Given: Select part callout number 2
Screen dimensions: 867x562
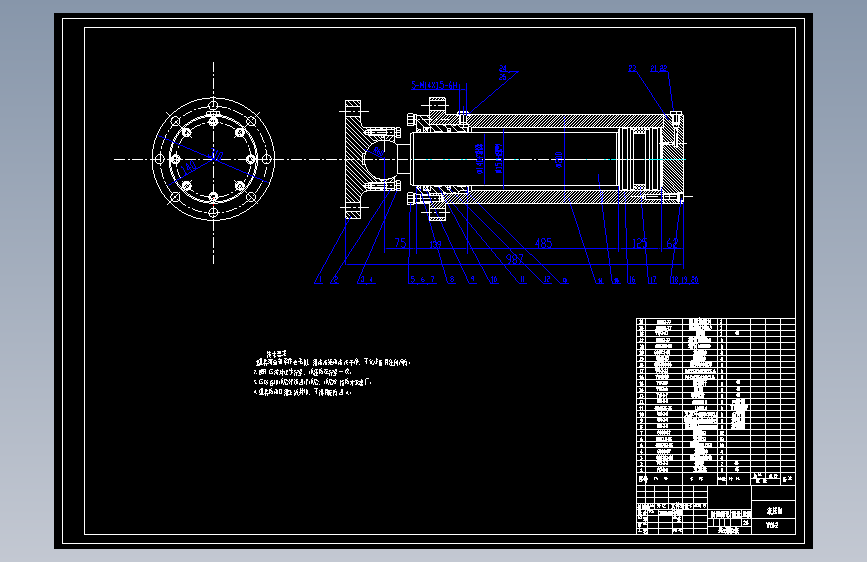Looking at the screenshot, I should coord(335,280).
